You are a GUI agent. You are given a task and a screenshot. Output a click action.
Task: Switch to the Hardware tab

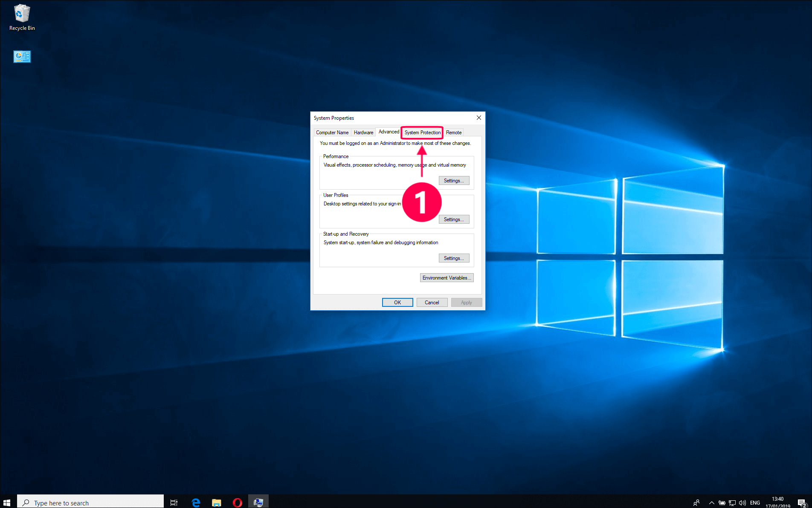pos(363,133)
